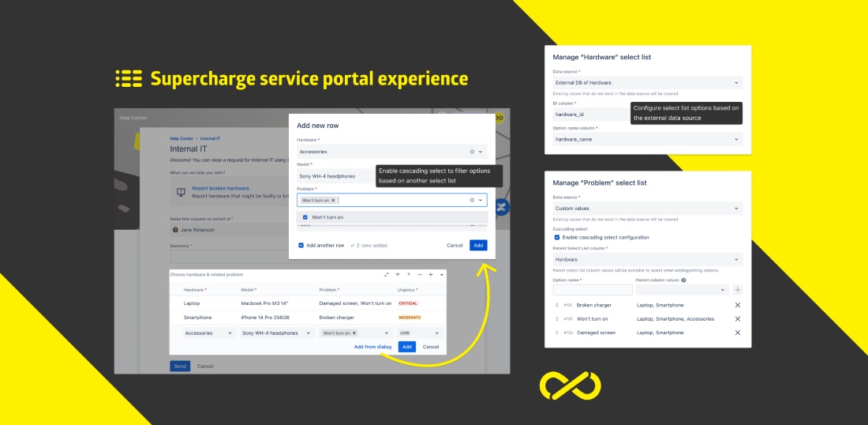Clear the Hardware field in Add new row
The height and width of the screenshot is (425, 868).
click(x=472, y=152)
